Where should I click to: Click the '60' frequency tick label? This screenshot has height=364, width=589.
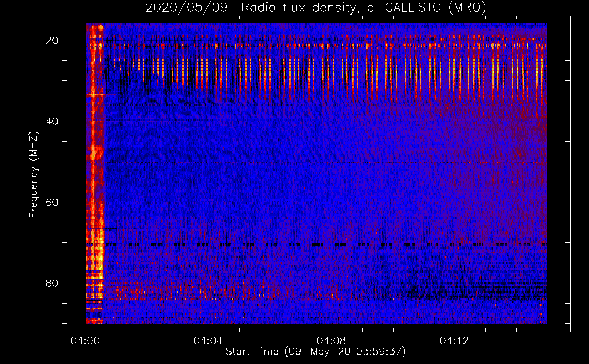coord(52,202)
